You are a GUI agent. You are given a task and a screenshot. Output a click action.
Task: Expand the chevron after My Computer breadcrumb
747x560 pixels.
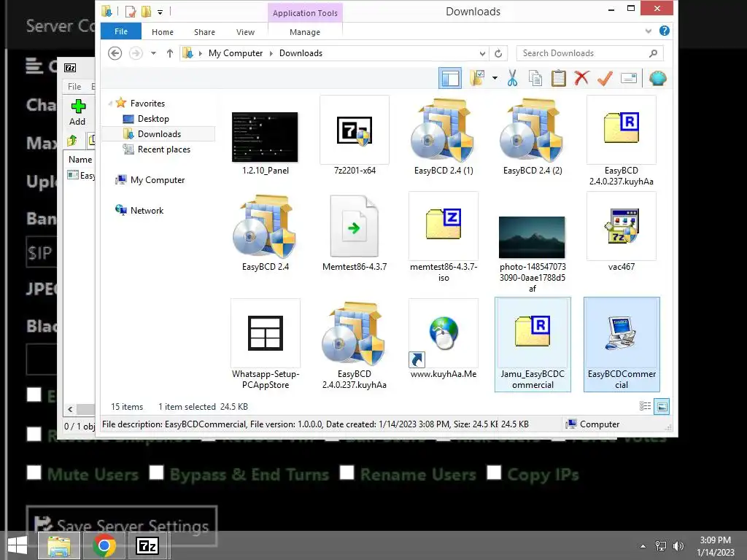point(271,53)
